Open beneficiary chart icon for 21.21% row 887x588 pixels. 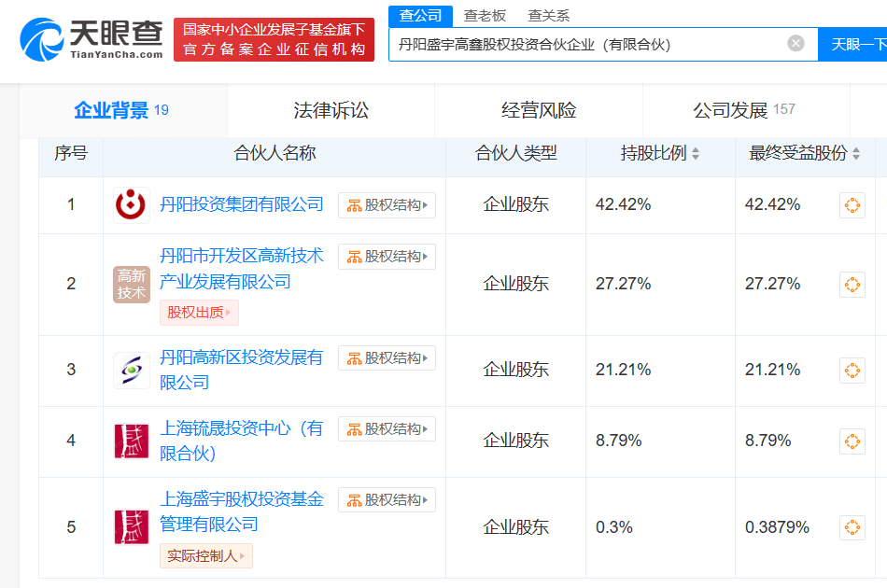pos(852,371)
